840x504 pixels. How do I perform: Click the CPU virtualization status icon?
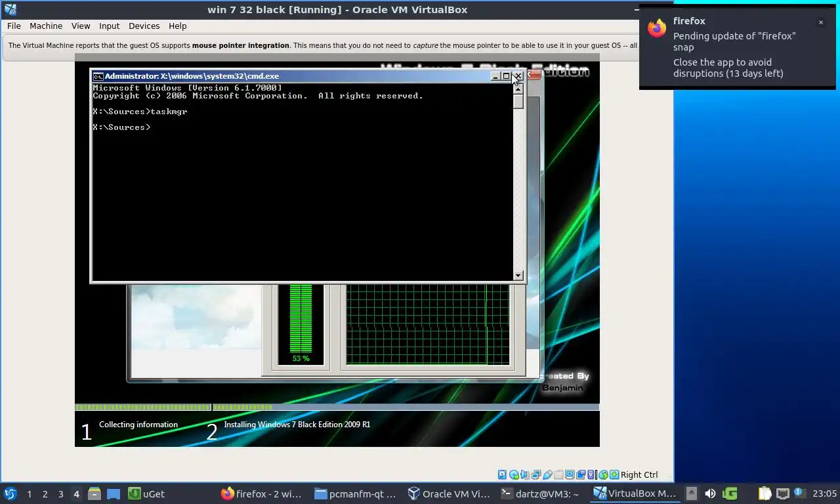(591, 474)
